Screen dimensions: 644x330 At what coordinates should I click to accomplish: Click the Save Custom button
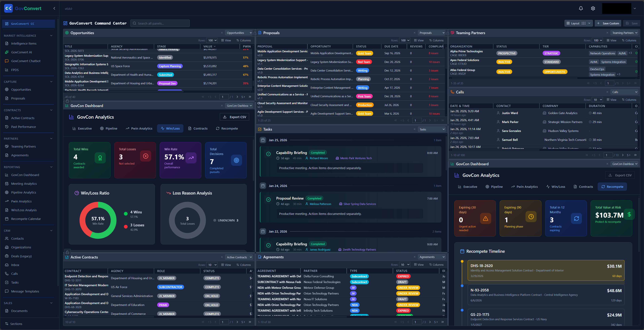[608, 23]
